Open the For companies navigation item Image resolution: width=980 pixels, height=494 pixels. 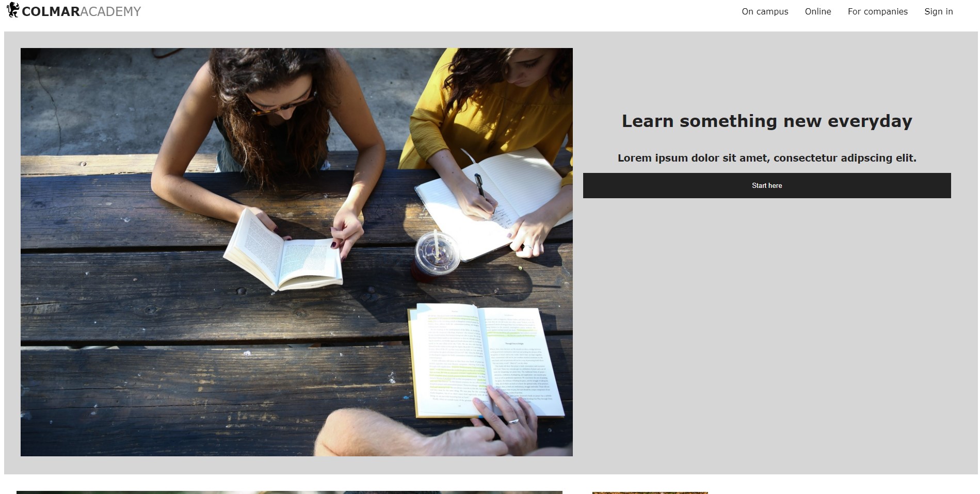pos(877,11)
